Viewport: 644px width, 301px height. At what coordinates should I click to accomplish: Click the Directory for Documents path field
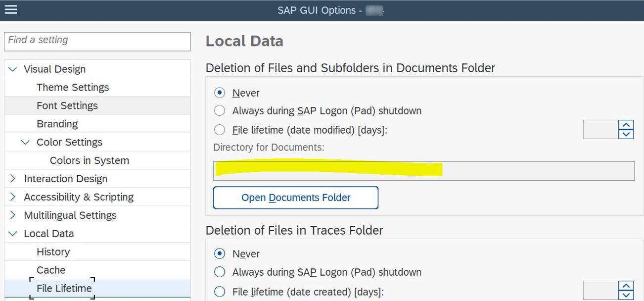pos(424,171)
